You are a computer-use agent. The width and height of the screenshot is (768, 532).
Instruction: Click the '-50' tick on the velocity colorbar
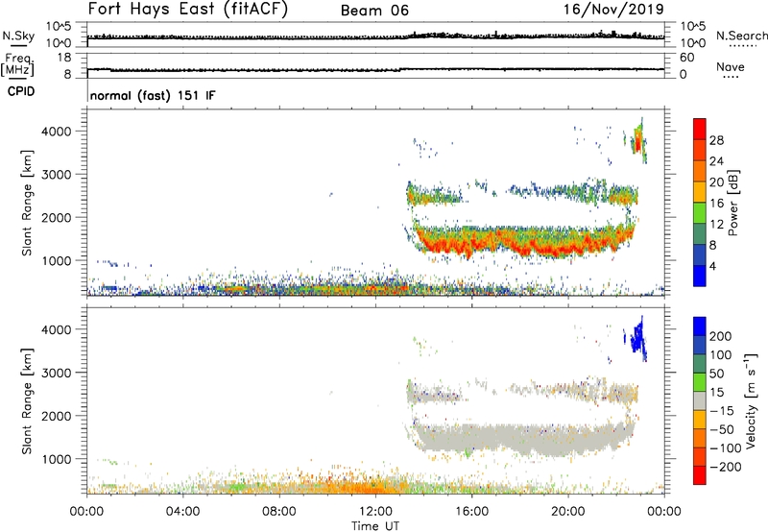point(722,429)
